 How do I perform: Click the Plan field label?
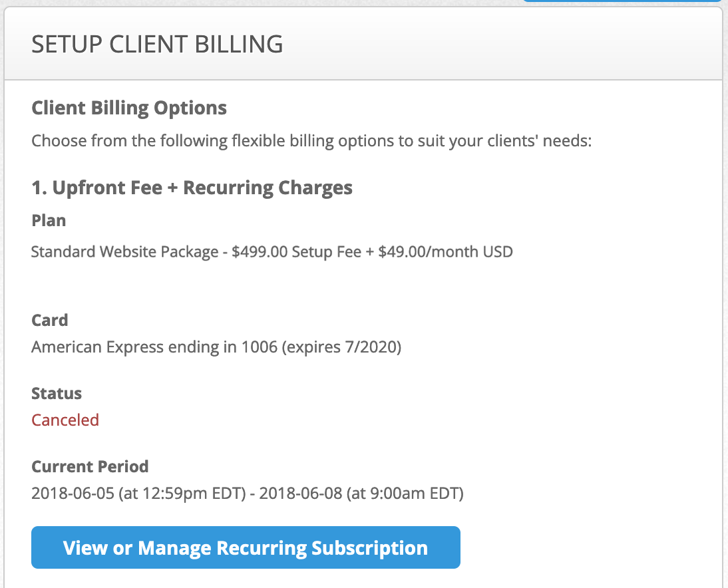pos(49,221)
